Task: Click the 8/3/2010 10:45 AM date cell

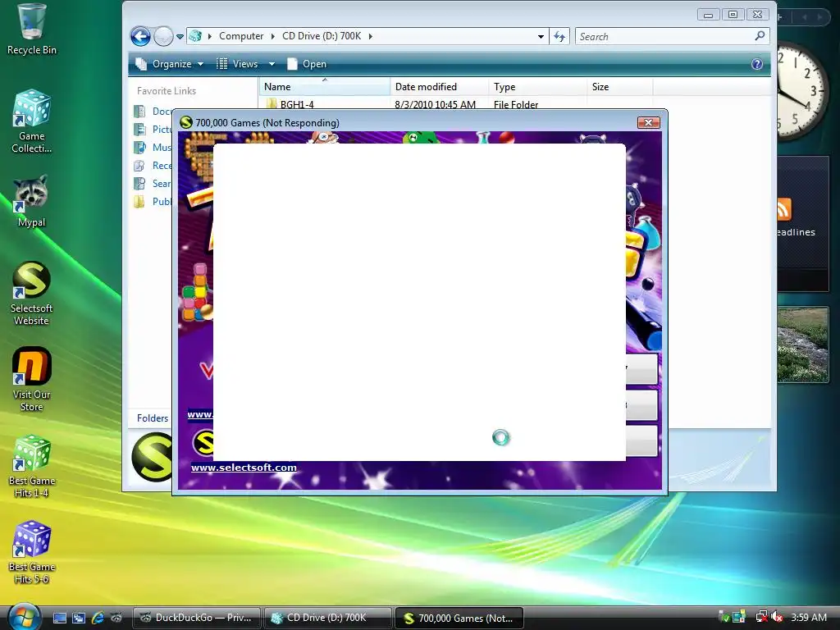Action: pos(435,104)
